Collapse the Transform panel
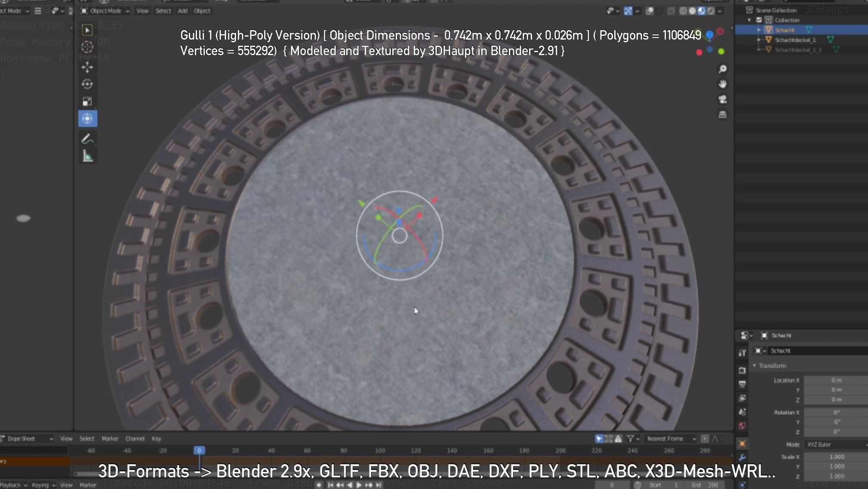 coord(754,365)
